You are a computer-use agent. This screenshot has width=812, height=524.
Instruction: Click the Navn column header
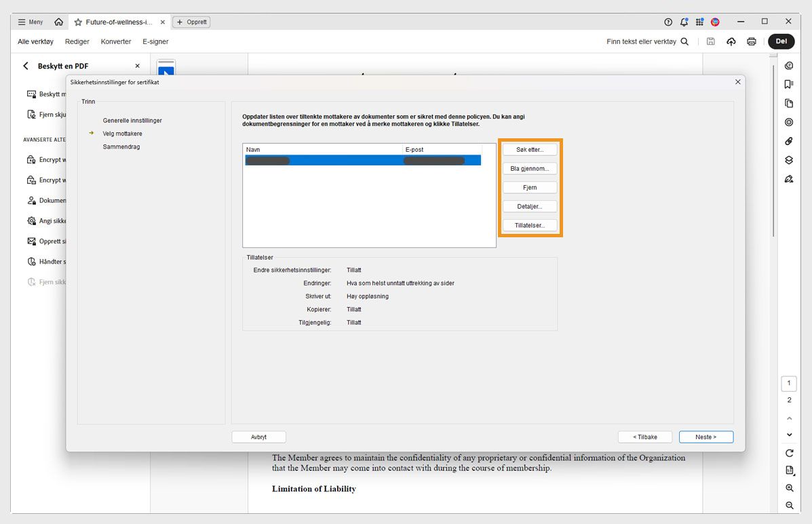pos(323,150)
